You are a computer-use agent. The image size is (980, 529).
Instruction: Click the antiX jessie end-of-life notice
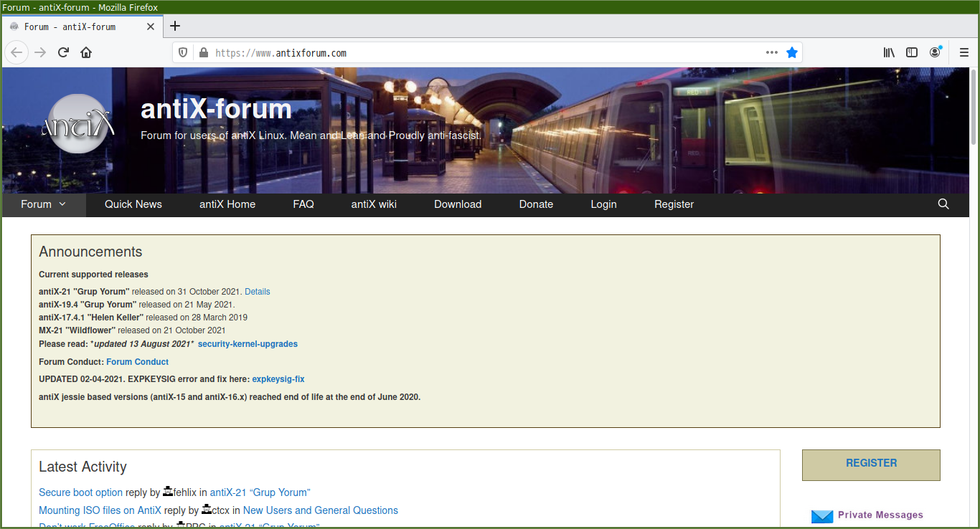pyautogui.click(x=230, y=397)
